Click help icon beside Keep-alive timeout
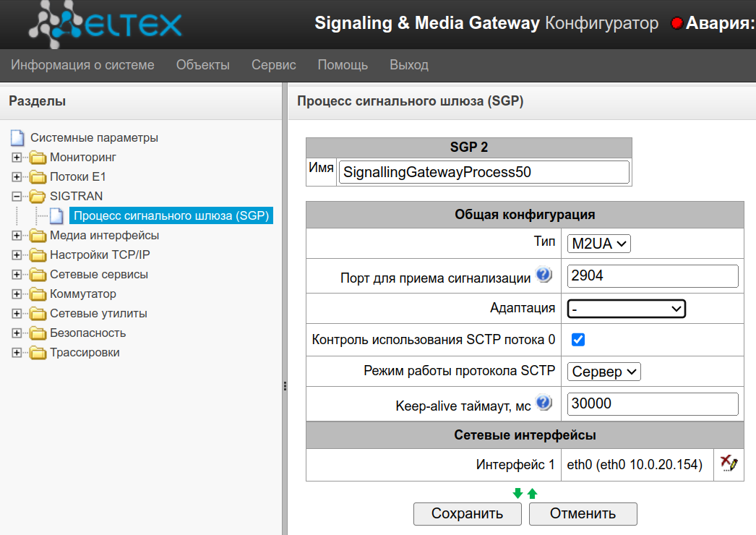 544,403
